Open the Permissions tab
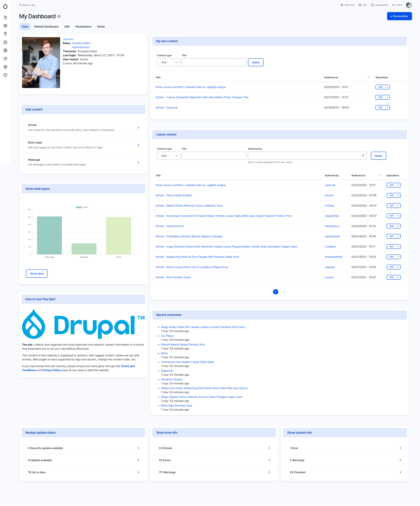This screenshot has height=506, width=420. coord(83,27)
